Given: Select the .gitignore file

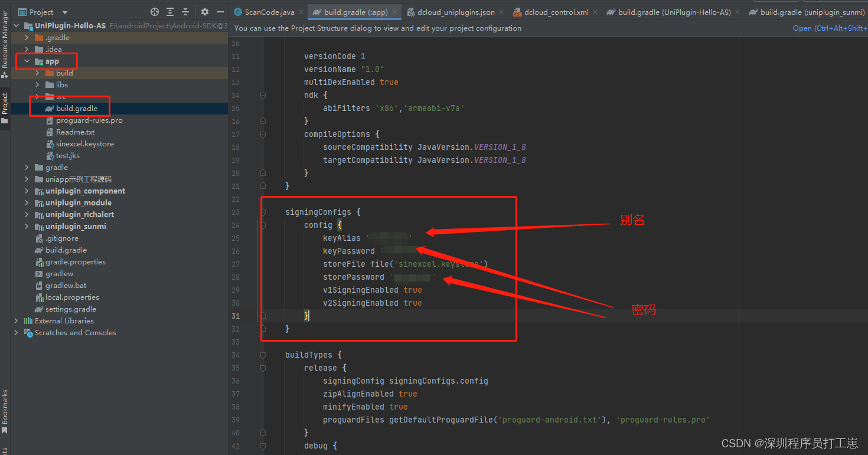Looking at the screenshot, I should point(62,238).
